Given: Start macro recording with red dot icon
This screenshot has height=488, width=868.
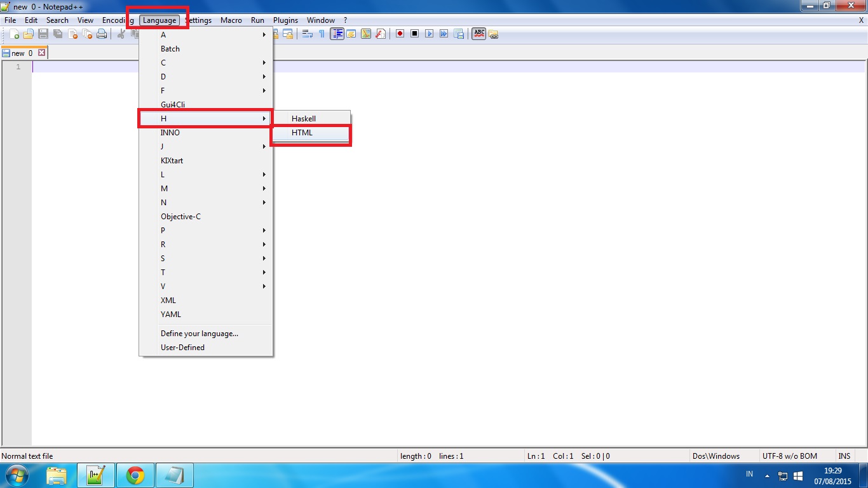Looking at the screenshot, I should click(400, 34).
